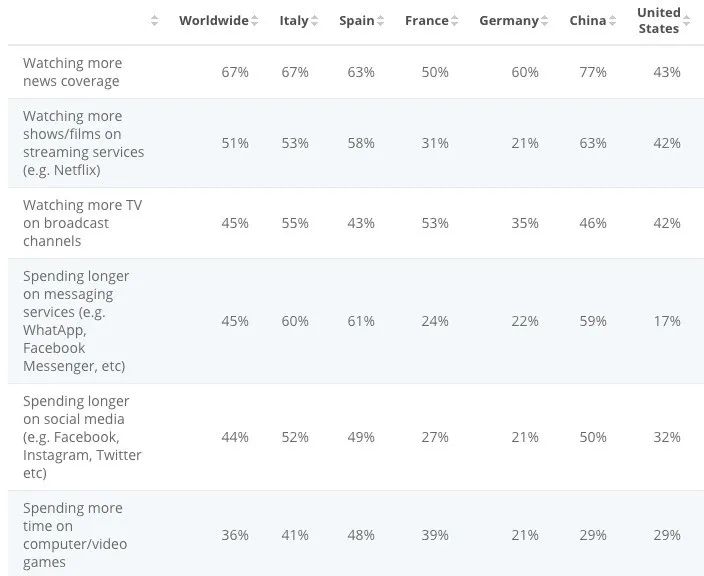This screenshot has height=576, width=704.
Task: Select the 'Watching more news coverage' row label
Action: click(x=72, y=72)
